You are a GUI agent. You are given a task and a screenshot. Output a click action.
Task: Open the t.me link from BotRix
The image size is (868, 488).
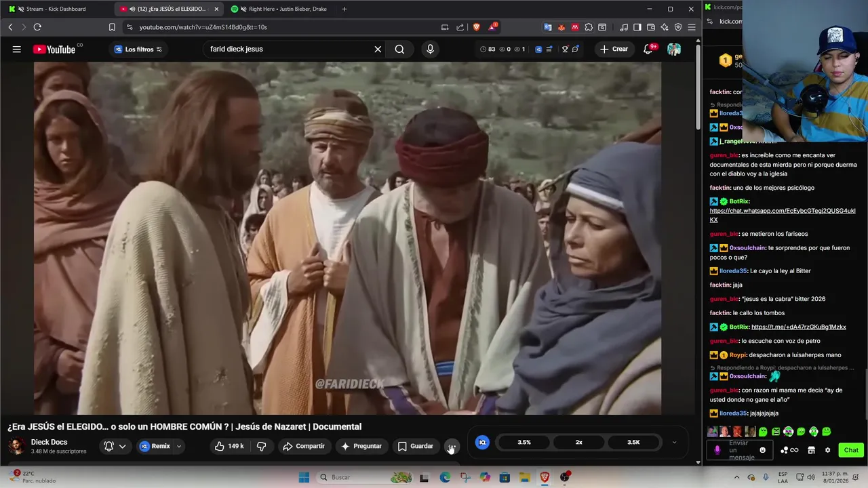[x=799, y=327]
